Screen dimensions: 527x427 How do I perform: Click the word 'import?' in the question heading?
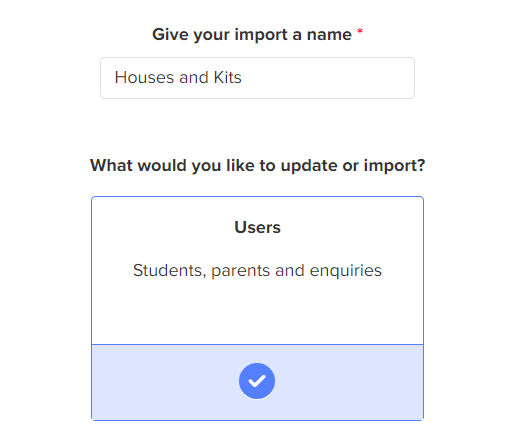(x=395, y=166)
